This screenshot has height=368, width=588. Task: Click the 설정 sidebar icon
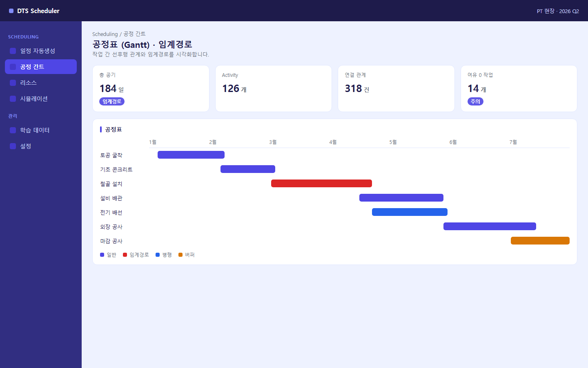(x=13, y=146)
